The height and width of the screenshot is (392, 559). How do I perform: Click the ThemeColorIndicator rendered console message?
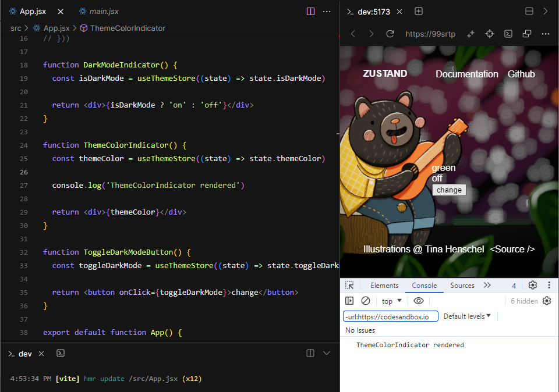click(x=410, y=345)
